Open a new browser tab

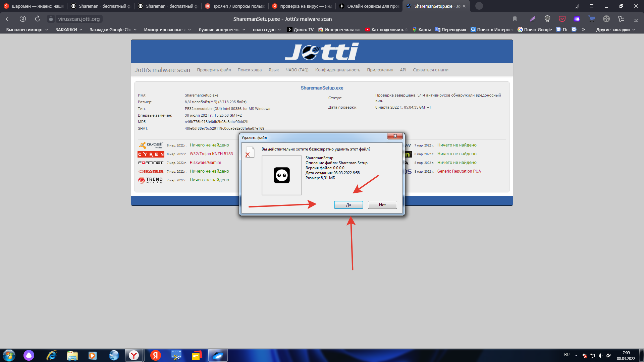coord(479,6)
